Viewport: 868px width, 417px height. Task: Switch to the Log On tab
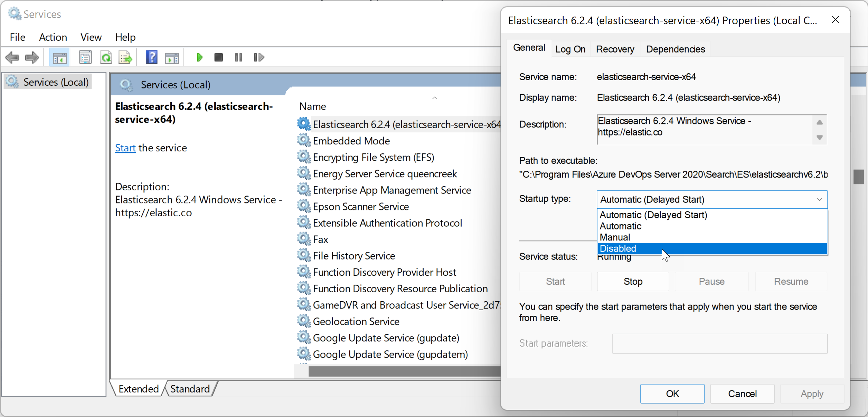coord(570,49)
